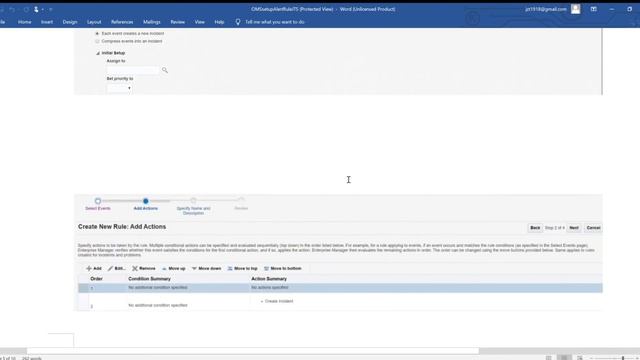Image resolution: width=640 pixels, height=360 pixels.
Task: Click the Move to bottom icon
Action: (266, 269)
